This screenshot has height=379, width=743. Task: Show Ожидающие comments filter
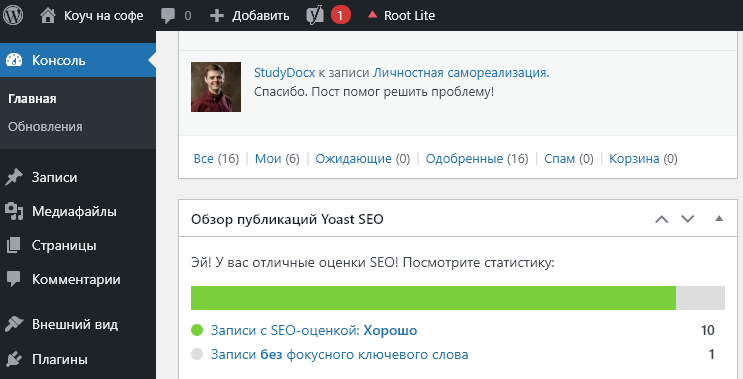[353, 158]
